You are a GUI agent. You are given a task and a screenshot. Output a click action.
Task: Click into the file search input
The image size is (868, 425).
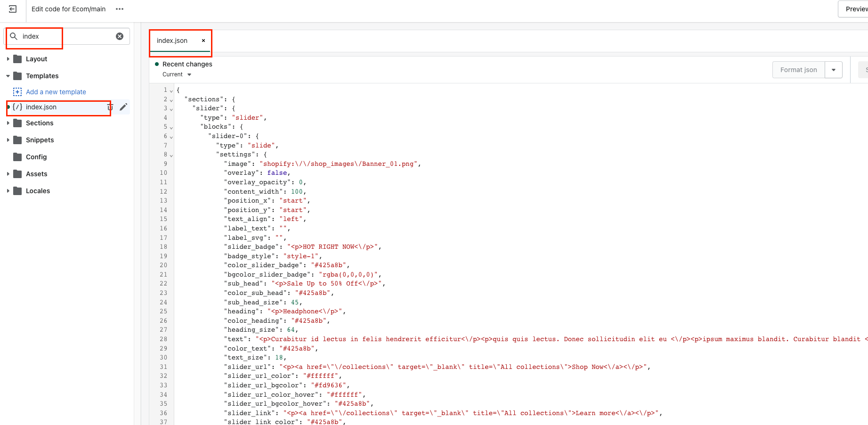click(66, 36)
